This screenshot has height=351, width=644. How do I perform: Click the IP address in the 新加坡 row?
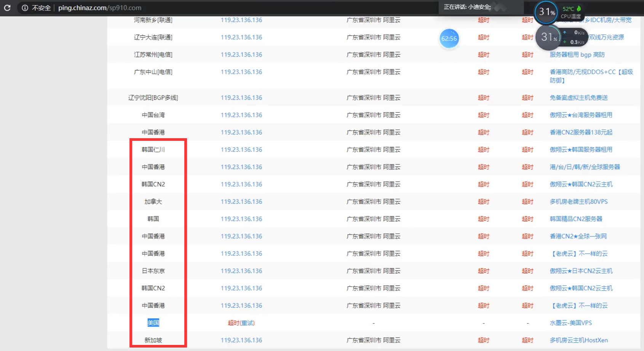click(241, 340)
